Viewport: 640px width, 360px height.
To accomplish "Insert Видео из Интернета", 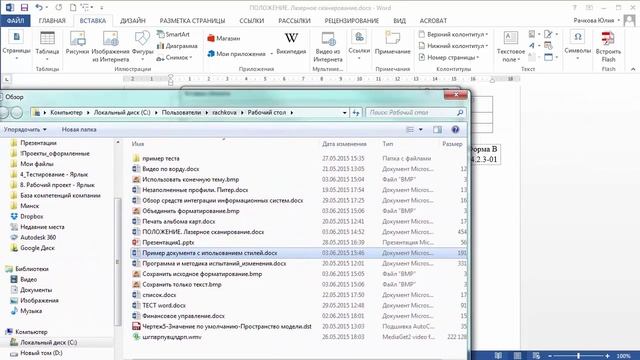I will click(328, 47).
